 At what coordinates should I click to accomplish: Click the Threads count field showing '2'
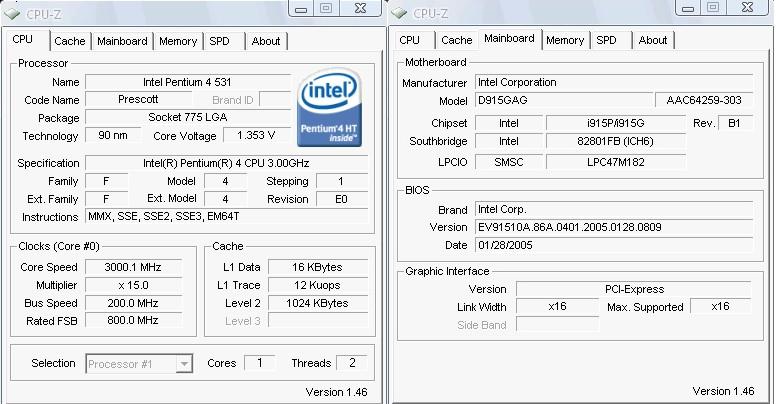coord(352,363)
